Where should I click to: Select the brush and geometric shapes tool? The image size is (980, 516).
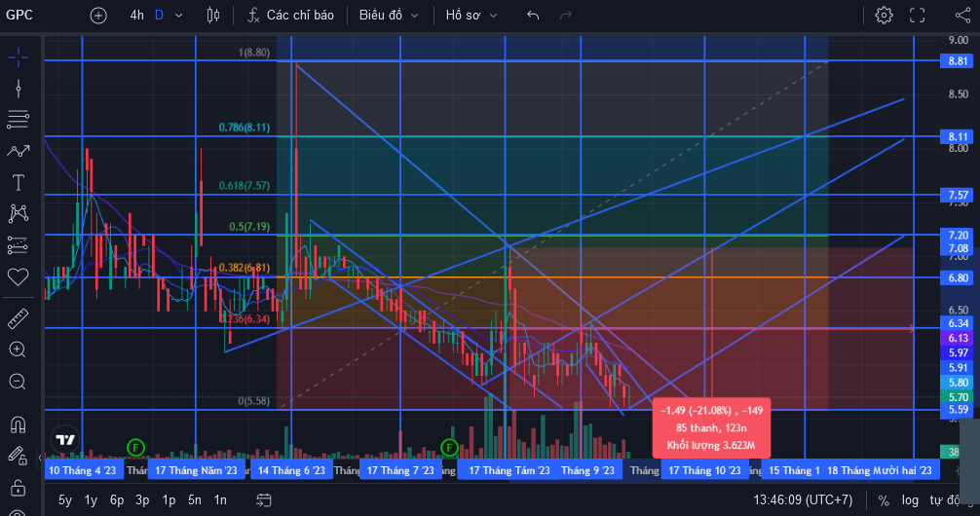click(x=19, y=151)
